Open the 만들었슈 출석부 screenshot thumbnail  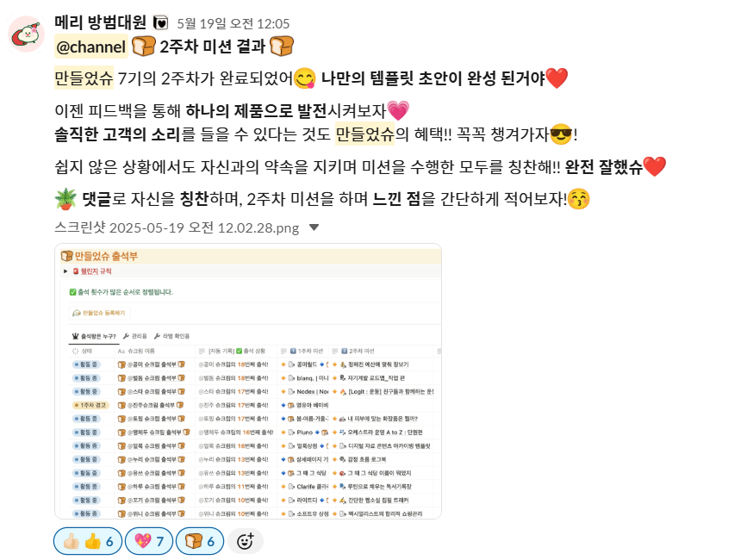click(248, 382)
